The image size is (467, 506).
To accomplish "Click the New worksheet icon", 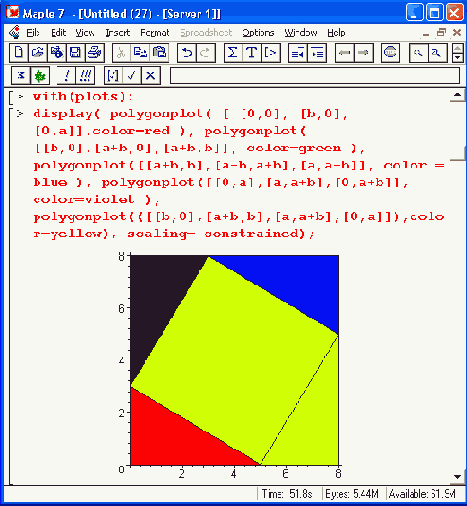I will coord(19,53).
